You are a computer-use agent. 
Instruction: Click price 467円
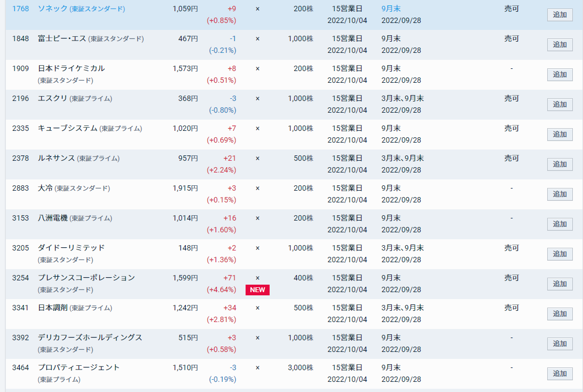tap(188, 38)
